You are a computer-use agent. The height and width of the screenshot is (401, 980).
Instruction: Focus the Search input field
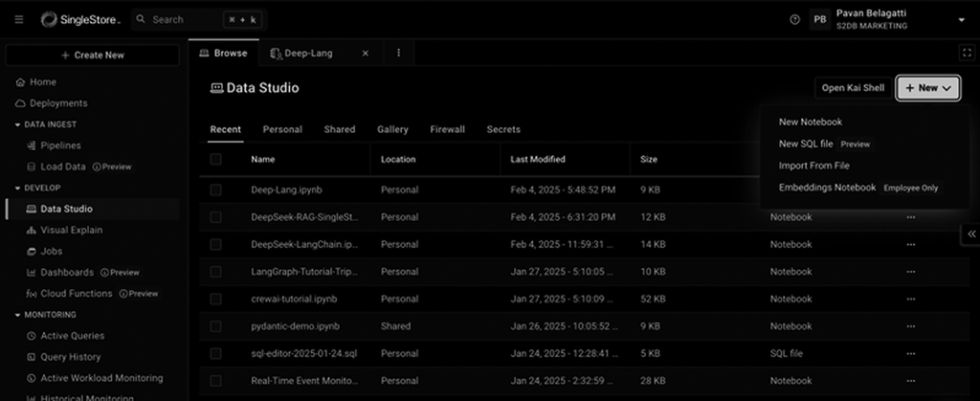[199, 19]
